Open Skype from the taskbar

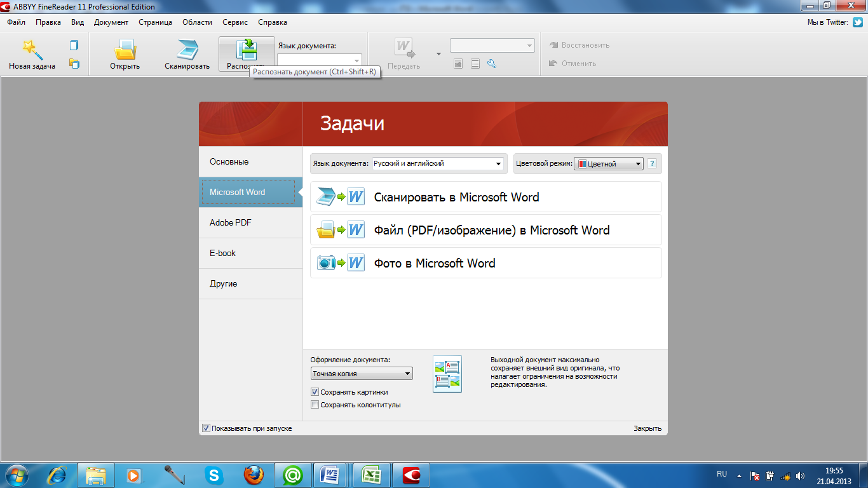(x=214, y=475)
